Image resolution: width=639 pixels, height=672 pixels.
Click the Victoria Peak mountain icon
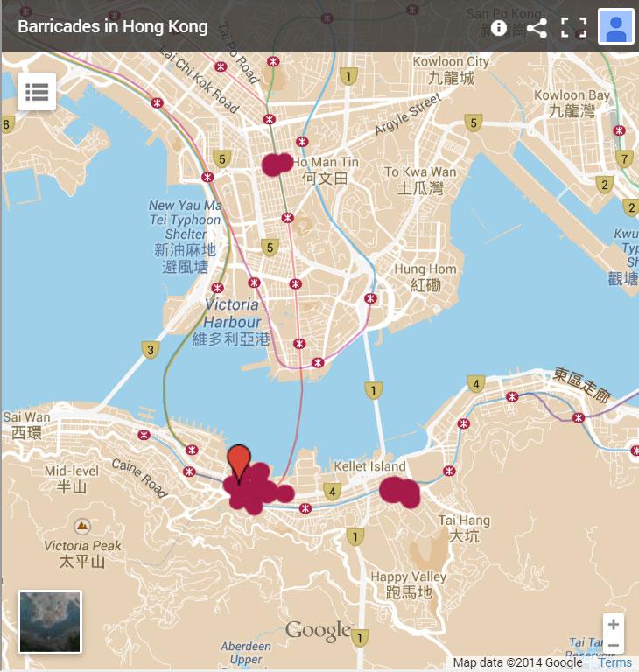click(x=82, y=525)
